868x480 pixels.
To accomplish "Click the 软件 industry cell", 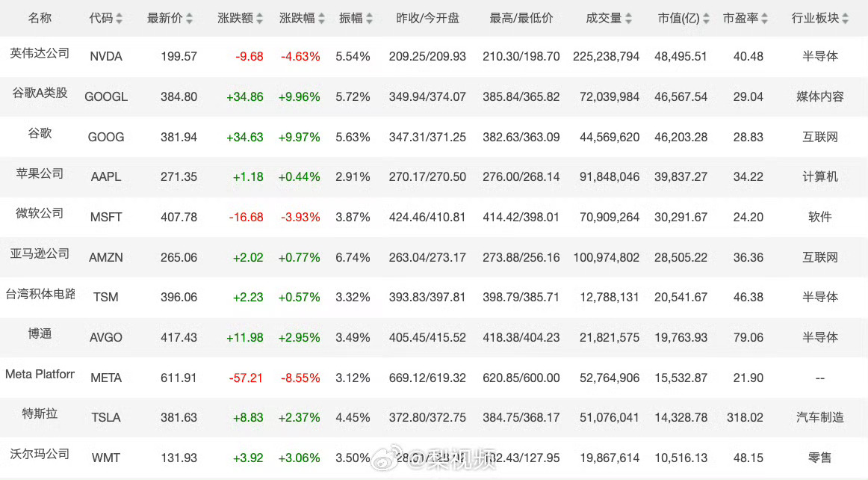I will [x=820, y=218].
